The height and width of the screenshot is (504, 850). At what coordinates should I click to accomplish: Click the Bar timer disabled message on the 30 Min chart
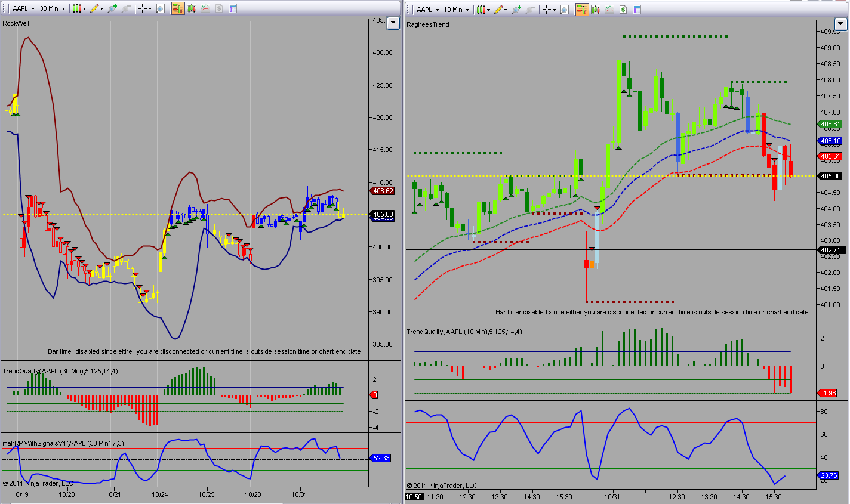[204, 351]
